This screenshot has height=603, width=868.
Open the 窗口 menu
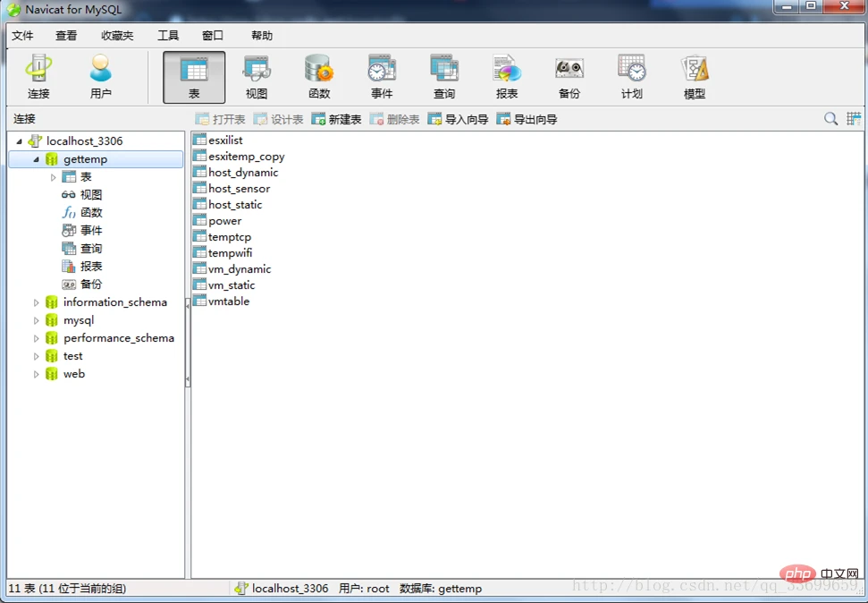213,36
